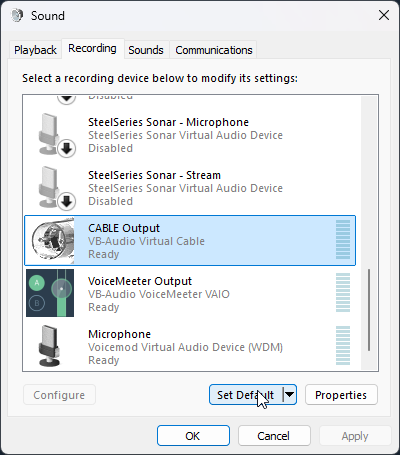400x455 pixels.
Task: Open Properties for the selected device
Action: coord(341,395)
